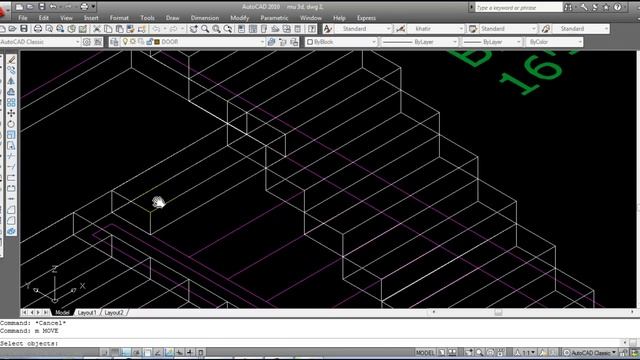Click the Text Style icon
The width and height of the screenshot is (640, 360).
click(327, 29)
